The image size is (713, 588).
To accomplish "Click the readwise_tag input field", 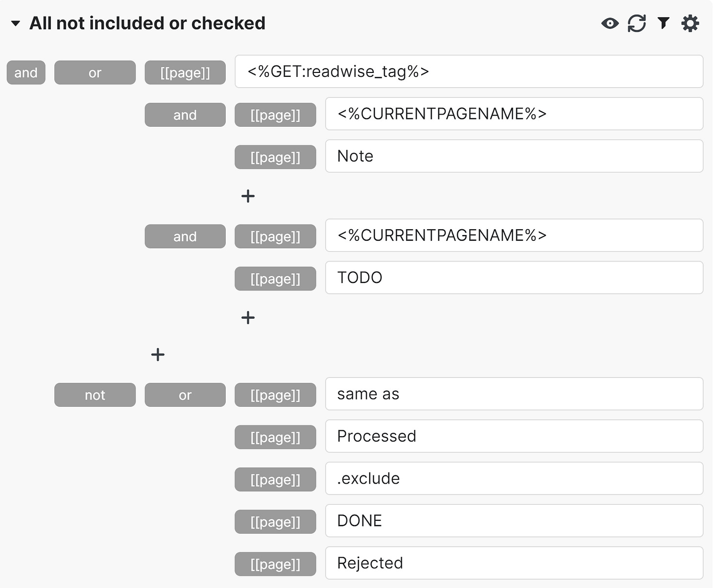I will [469, 71].
